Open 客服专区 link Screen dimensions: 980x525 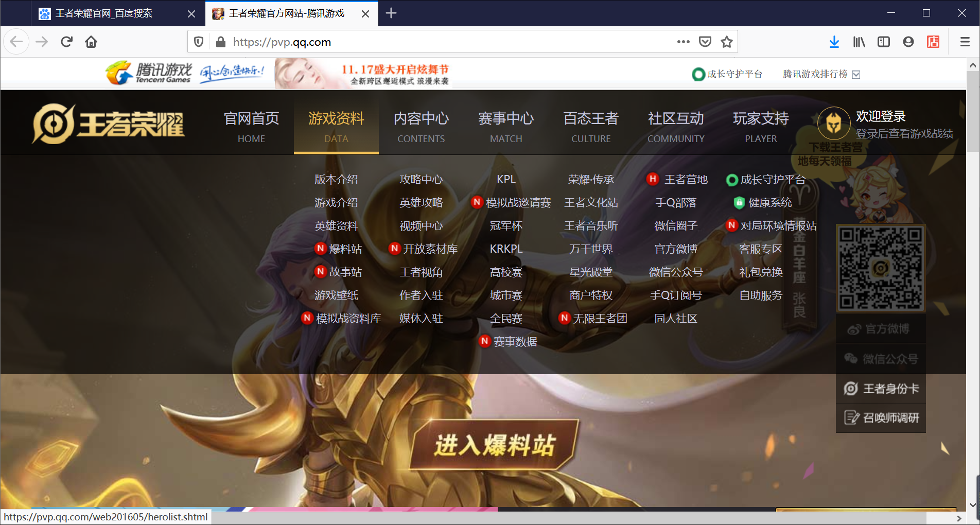pyautogui.click(x=761, y=249)
